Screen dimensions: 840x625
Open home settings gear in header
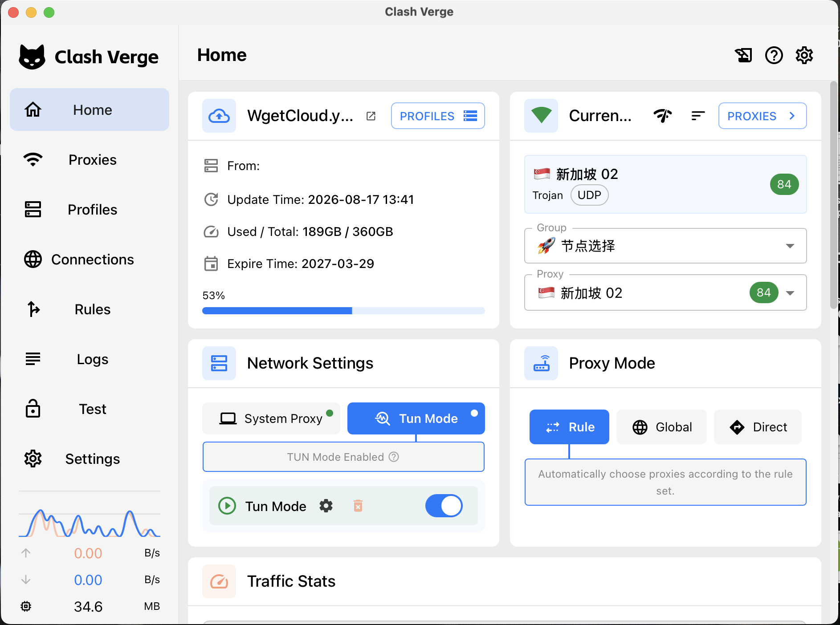[804, 55]
